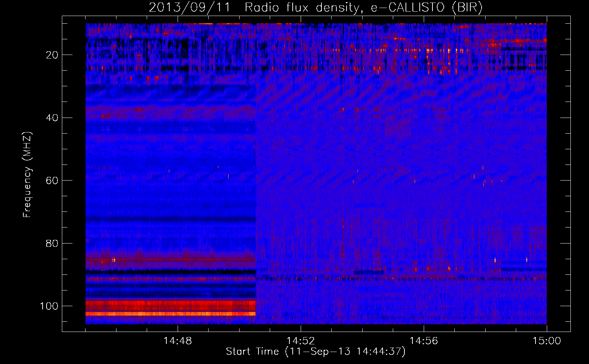Click the plot title "2013/09/11 Radio flux density, e-CALLISTO (BIR)"
This screenshot has width=589, height=364.
pyautogui.click(x=316, y=7)
